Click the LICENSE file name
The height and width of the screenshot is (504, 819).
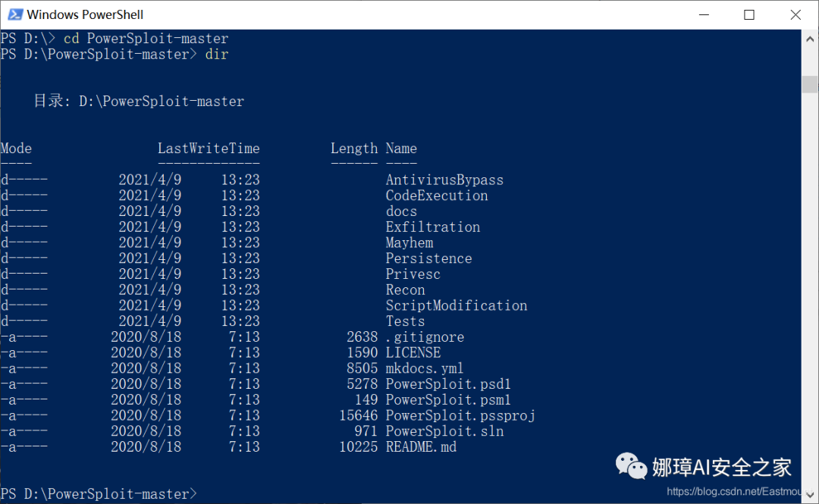(x=413, y=352)
